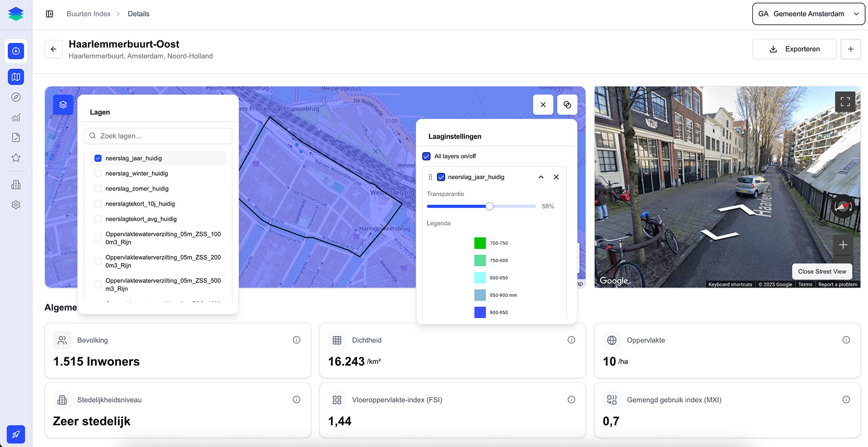Click the rocket icon at the bottom left
Image resolution: width=868 pixels, height=447 pixels.
click(x=16, y=434)
